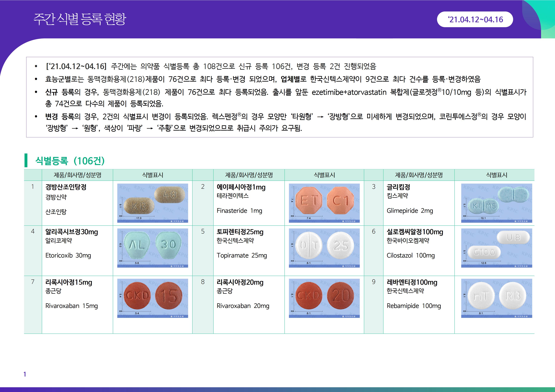Select the ingredient text Etoricoxib 30mg
555x392 pixels.
point(68,255)
